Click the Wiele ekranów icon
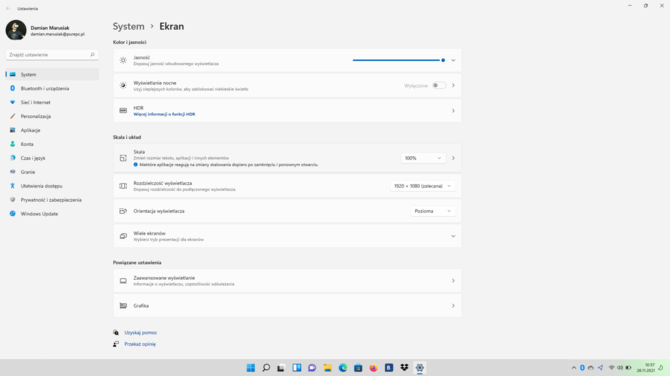 123,236
